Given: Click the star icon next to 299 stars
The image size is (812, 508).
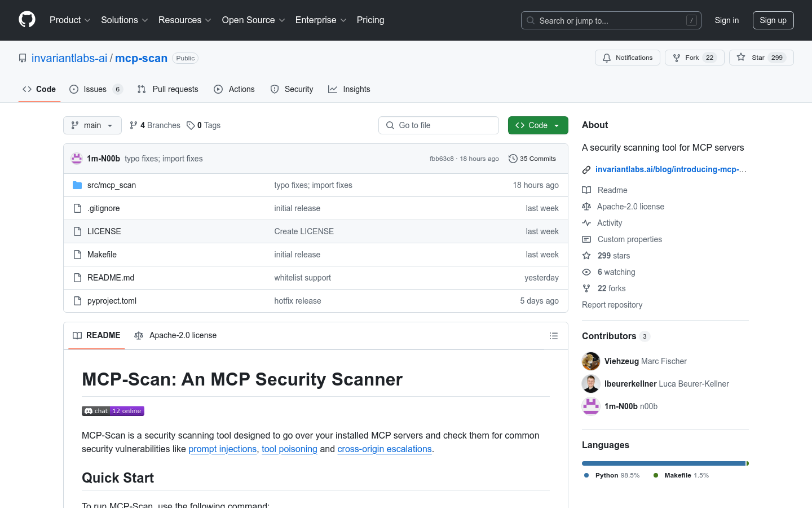Looking at the screenshot, I should pyautogui.click(x=586, y=256).
